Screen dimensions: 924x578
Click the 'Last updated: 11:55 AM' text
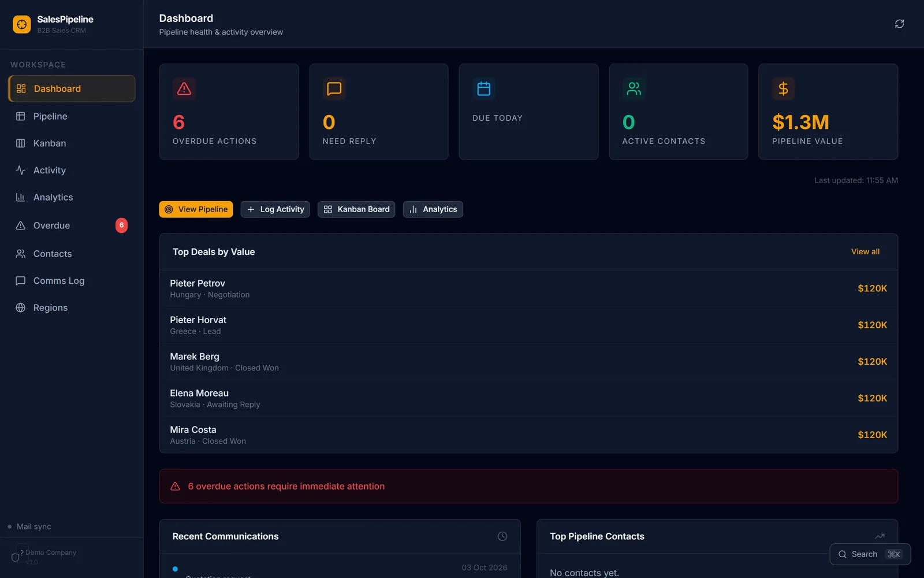pos(856,180)
